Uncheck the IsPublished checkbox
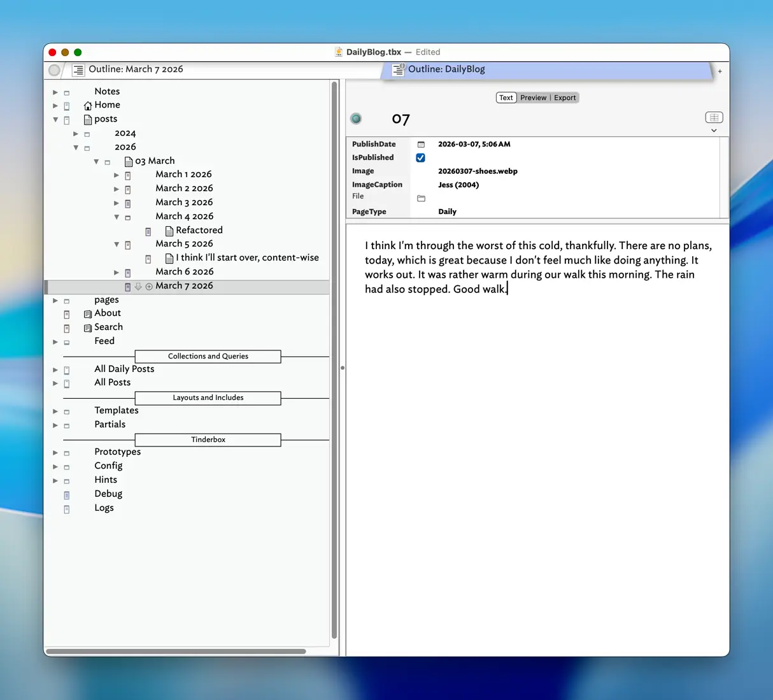 (420, 157)
